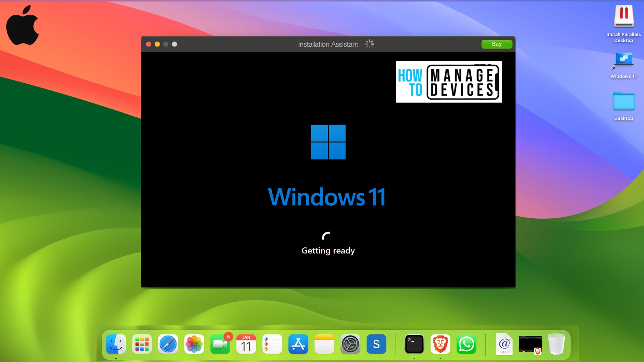
Task: Launch Safari from the dock
Action: 168,344
